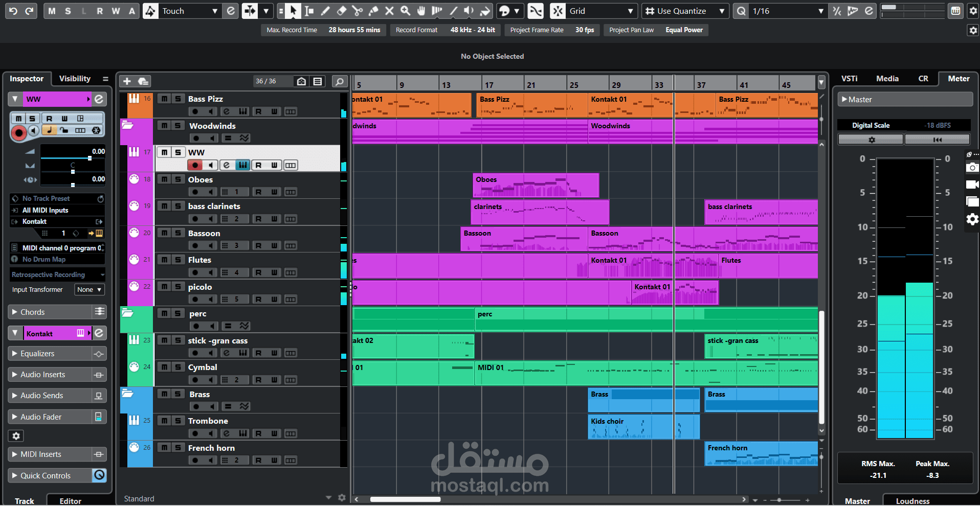Select the Comp hand tool
980x506 pixels.
pos(421,11)
